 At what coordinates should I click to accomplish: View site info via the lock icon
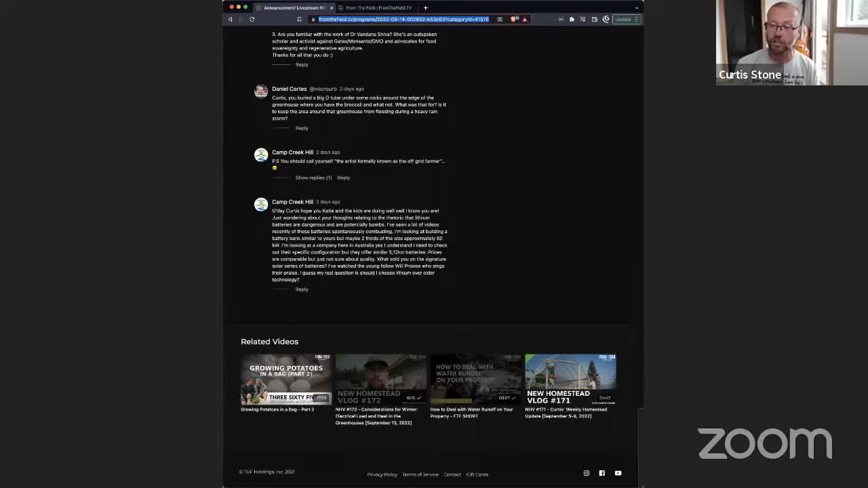pyautogui.click(x=313, y=19)
